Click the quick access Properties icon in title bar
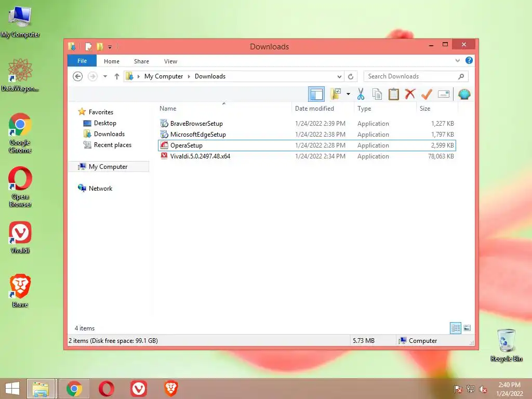Viewport: 532px width, 399px height. pyautogui.click(x=88, y=46)
